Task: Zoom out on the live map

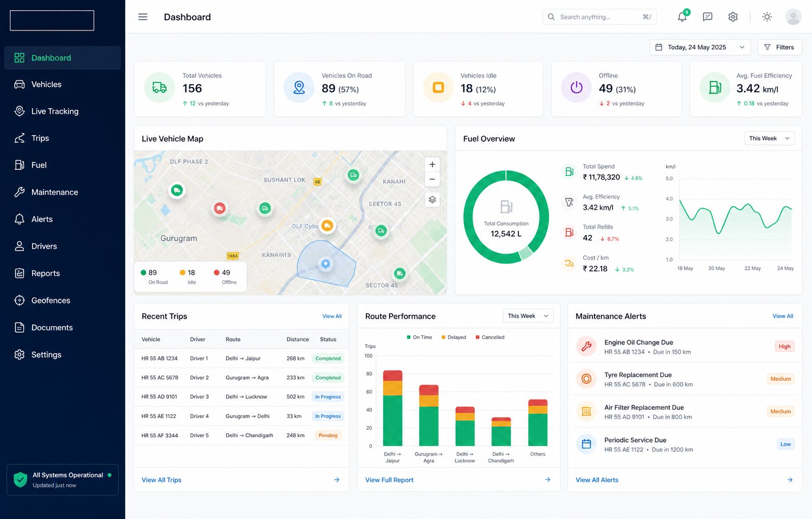Action: click(432, 180)
